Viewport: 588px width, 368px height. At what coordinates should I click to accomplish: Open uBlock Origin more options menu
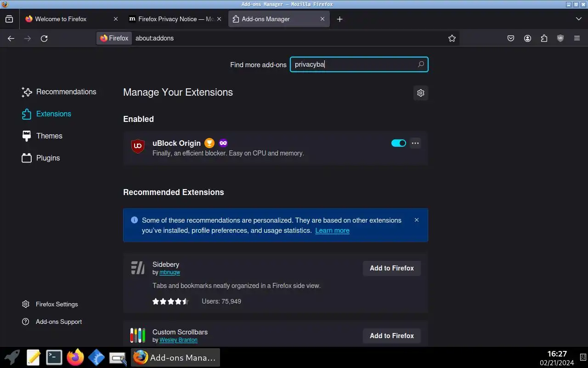point(415,143)
